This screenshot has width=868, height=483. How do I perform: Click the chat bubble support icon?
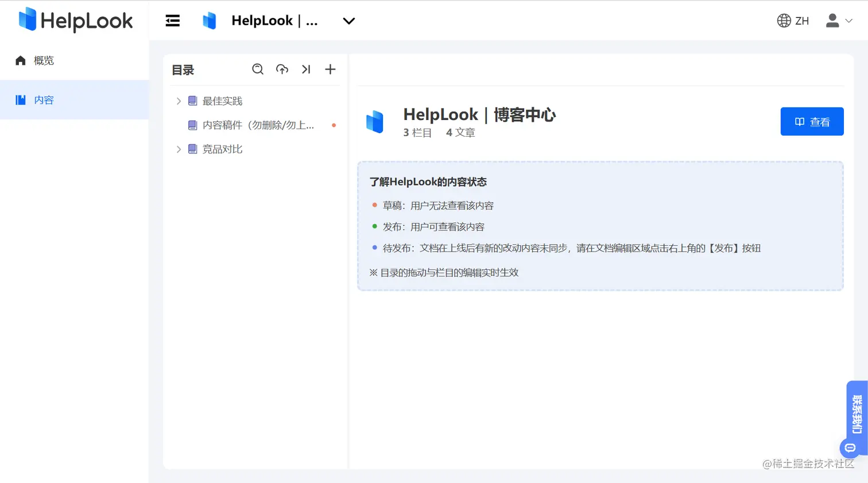point(850,448)
